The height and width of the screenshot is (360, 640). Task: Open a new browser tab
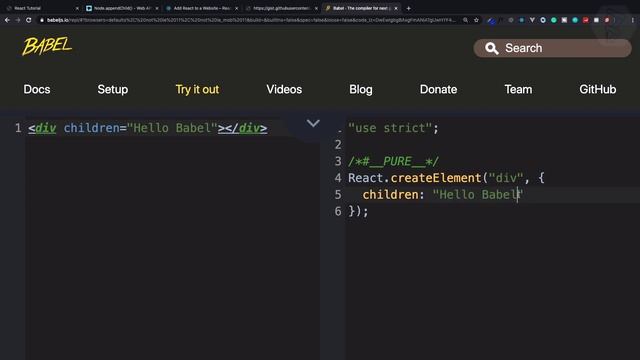408,8
